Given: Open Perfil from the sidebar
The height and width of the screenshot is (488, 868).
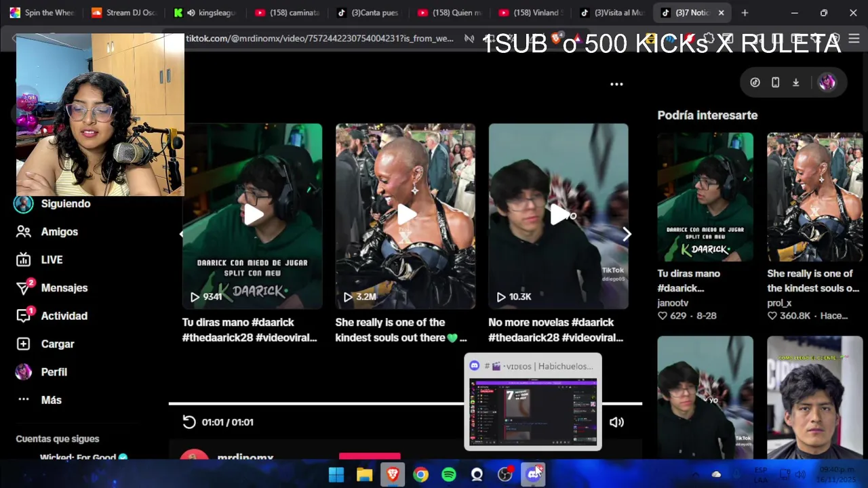Looking at the screenshot, I should tap(42, 372).
